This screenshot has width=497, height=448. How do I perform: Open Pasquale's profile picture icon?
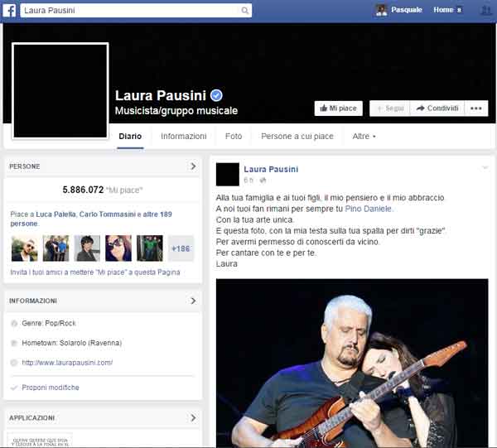(381, 10)
